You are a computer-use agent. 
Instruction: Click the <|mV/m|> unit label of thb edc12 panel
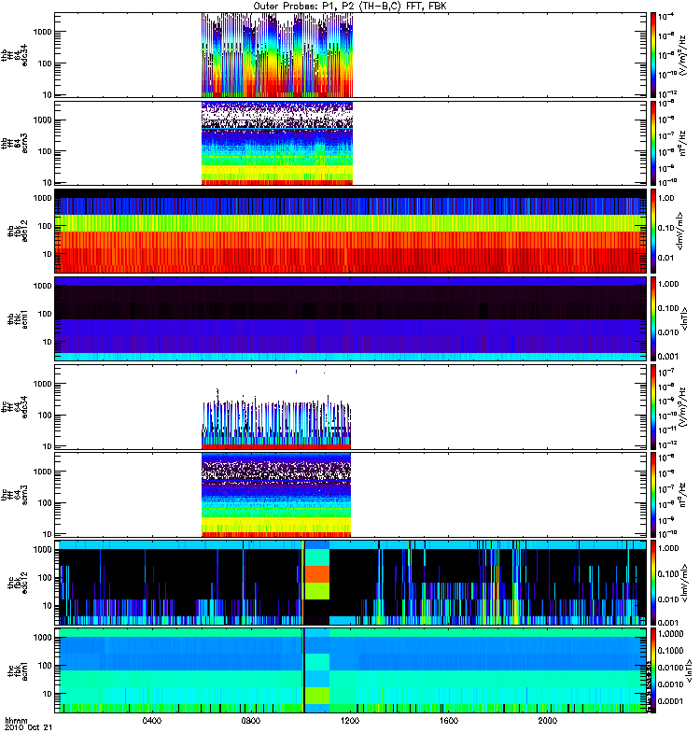[680, 231]
